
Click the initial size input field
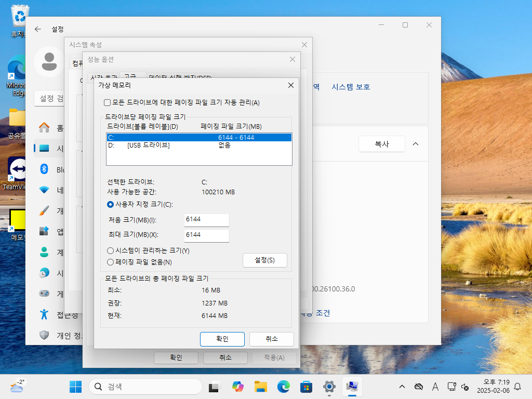point(207,220)
